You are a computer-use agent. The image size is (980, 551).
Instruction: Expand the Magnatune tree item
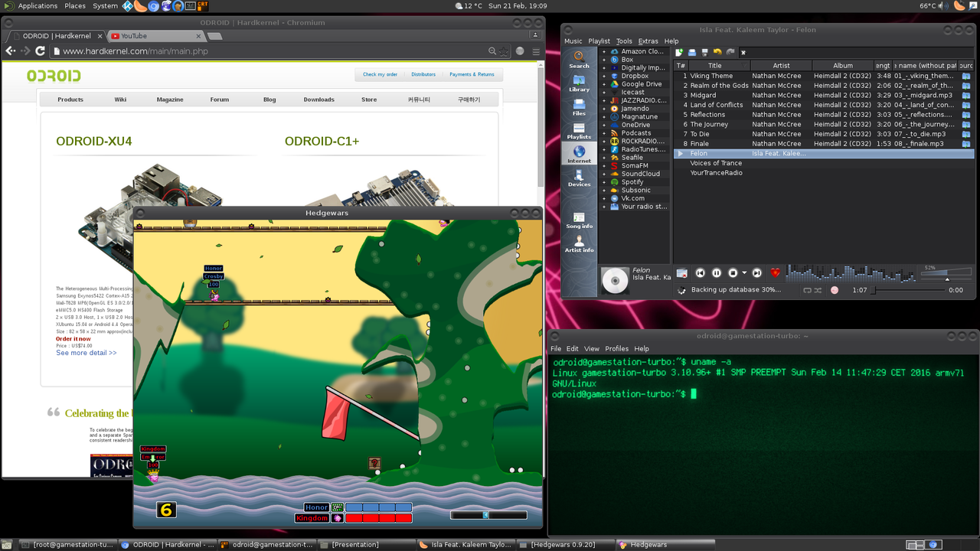[603, 116]
